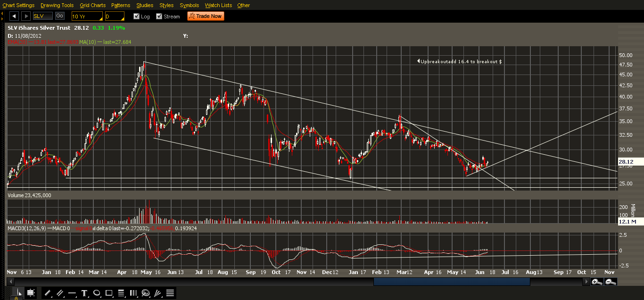Select the text annotation T tool
Viewport: 644px width, 300px height.
click(x=84, y=293)
